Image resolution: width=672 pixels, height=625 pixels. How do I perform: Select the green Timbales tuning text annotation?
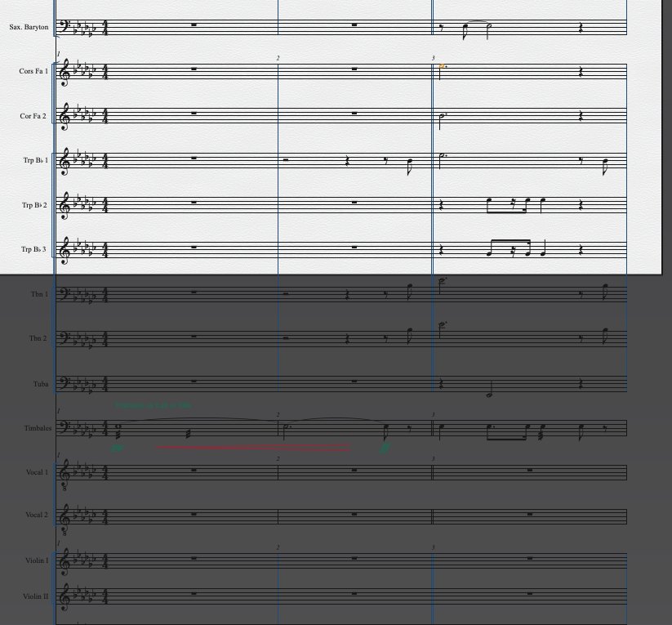(x=154, y=405)
